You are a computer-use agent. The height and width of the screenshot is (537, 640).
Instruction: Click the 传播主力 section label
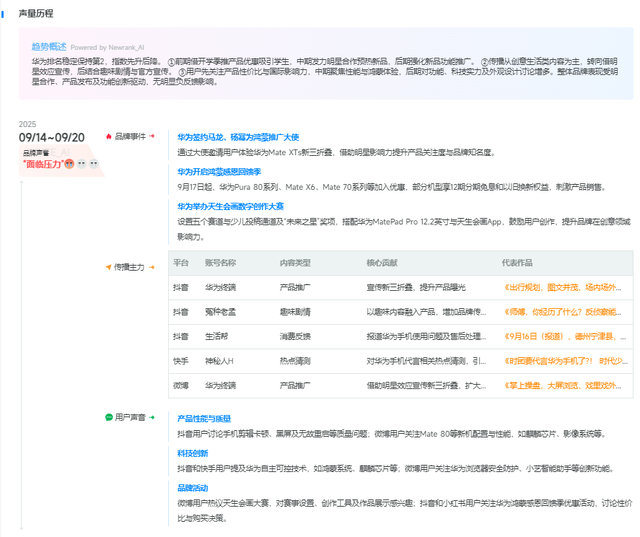129,267
